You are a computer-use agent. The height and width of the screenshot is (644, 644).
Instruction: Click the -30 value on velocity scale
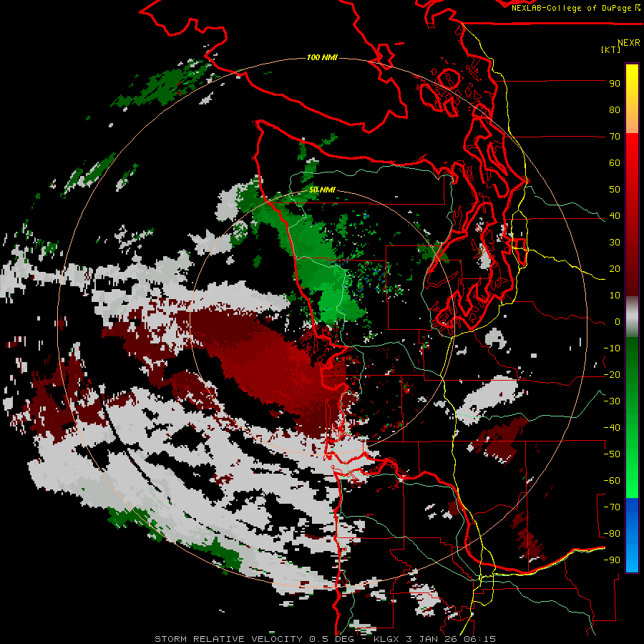612,401
